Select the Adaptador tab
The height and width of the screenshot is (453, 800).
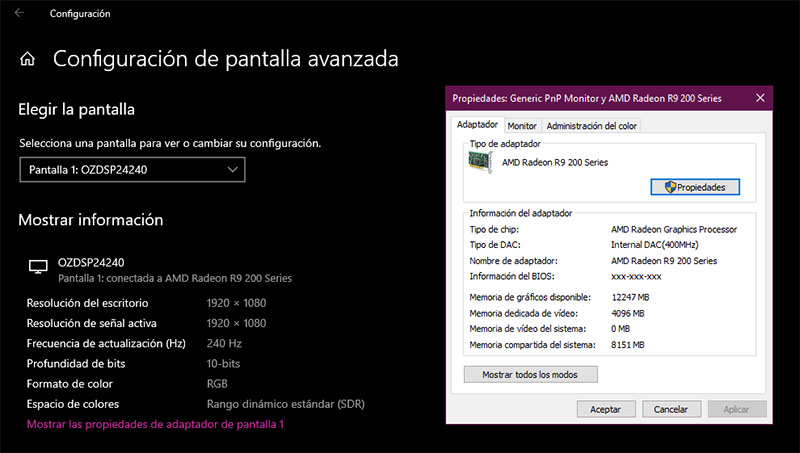click(477, 124)
